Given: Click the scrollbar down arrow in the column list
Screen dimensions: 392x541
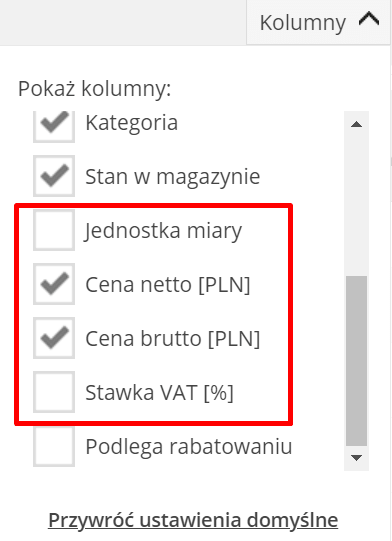Looking at the screenshot, I should pyautogui.click(x=356, y=458).
